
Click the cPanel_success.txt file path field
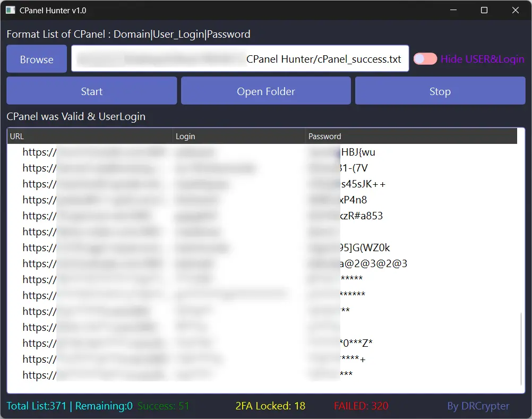click(240, 58)
